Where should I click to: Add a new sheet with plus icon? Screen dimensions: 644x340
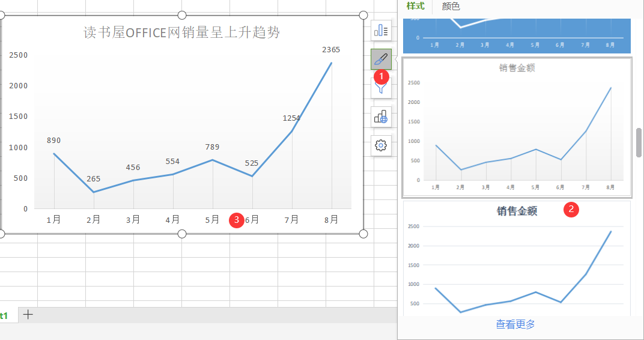(28, 315)
